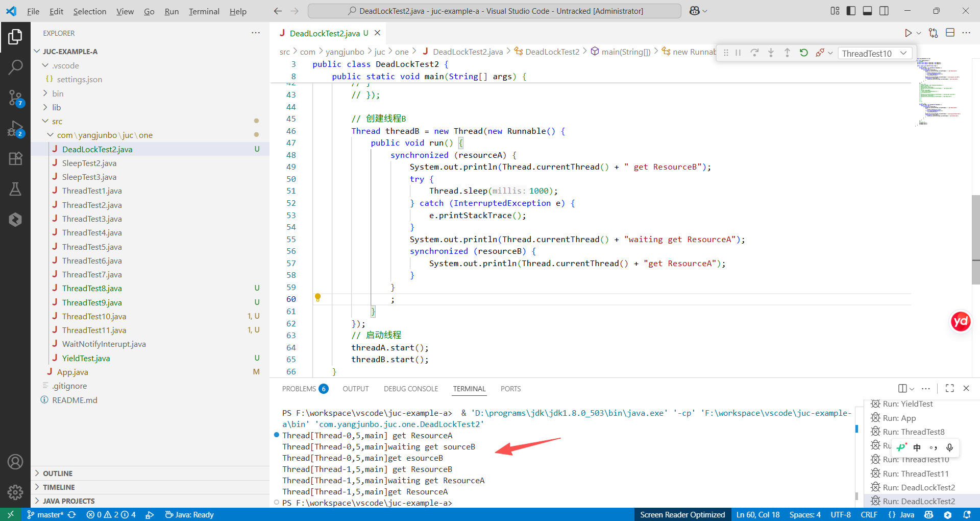Image resolution: width=980 pixels, height=521 pixels.
Task: Open Run and Debug view
Action: pyautogui.click(x=15, y=129)
